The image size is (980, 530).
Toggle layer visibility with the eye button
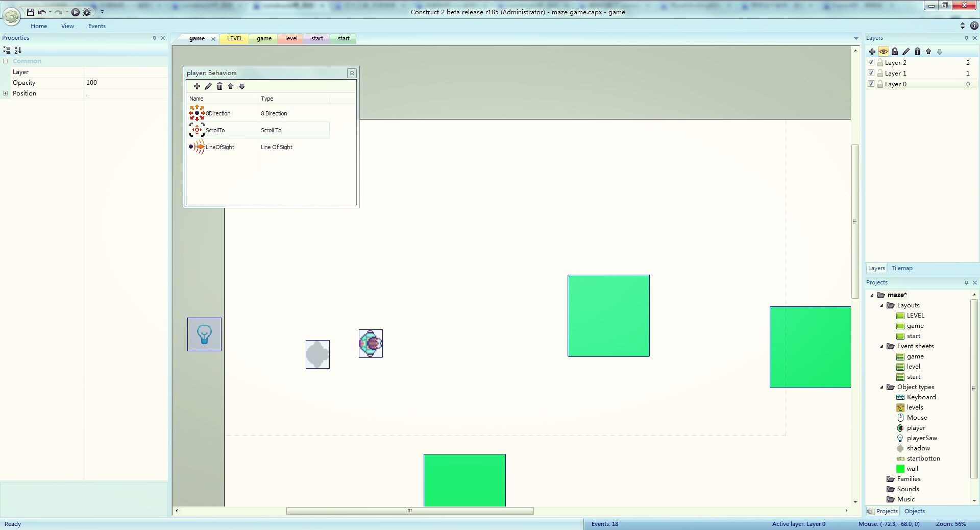coord(884,52)
